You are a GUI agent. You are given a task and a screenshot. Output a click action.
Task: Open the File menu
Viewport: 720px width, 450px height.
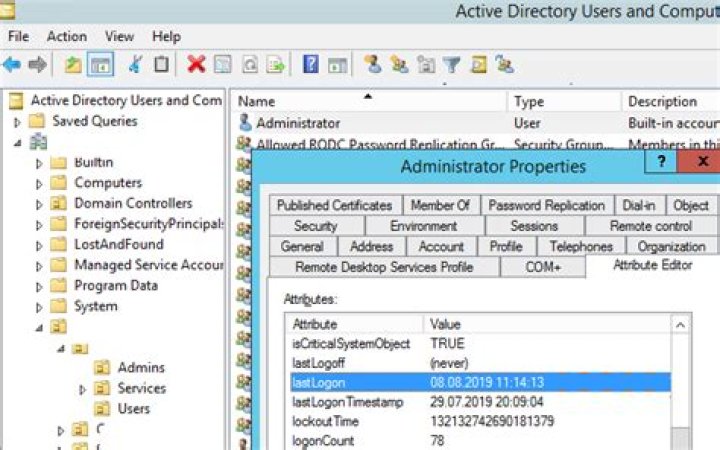click(18, 36)
